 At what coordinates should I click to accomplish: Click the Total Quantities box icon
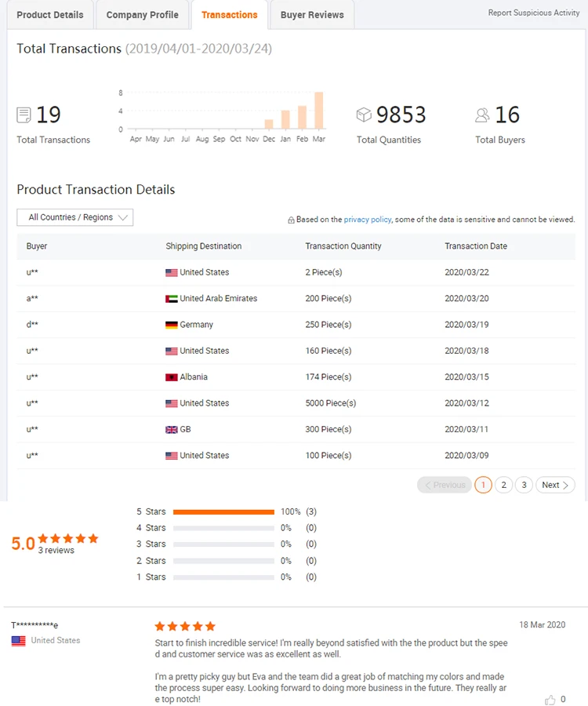pyautogui.click(x=364, y=115)
